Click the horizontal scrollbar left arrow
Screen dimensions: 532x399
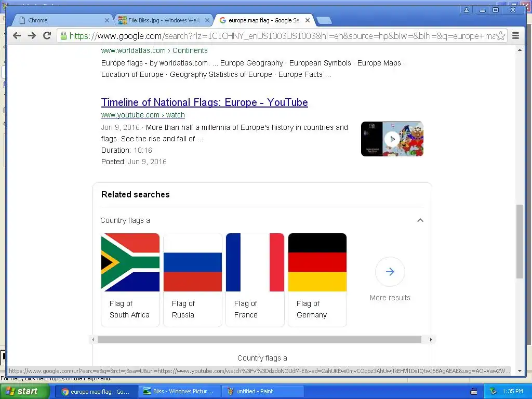pyautogui.click(x=93, y=340)
